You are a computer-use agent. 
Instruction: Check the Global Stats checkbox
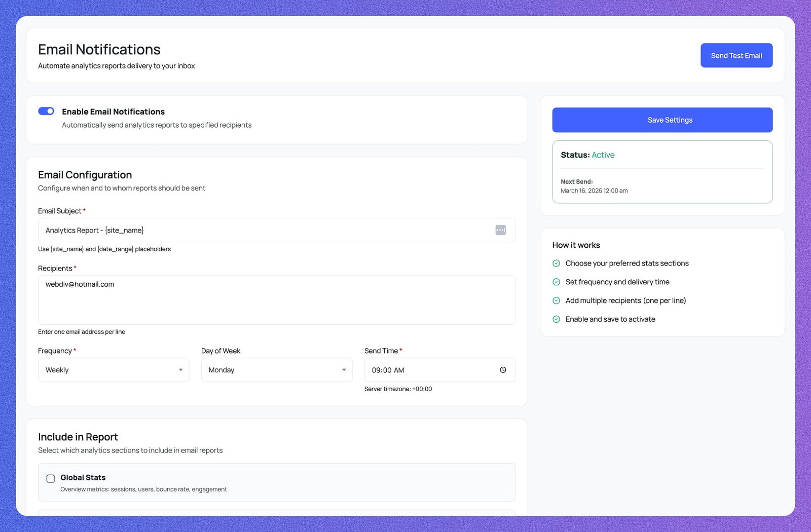click(50, 478)
